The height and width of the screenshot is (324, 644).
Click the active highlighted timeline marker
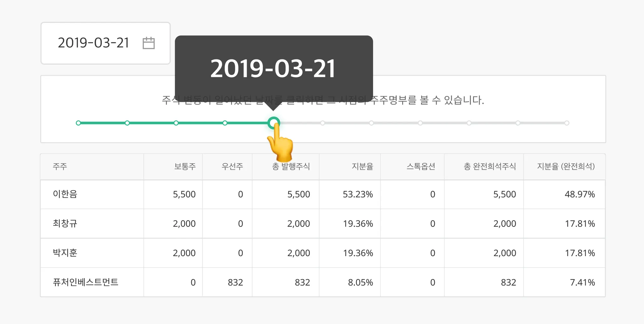(x=274, y=123)
